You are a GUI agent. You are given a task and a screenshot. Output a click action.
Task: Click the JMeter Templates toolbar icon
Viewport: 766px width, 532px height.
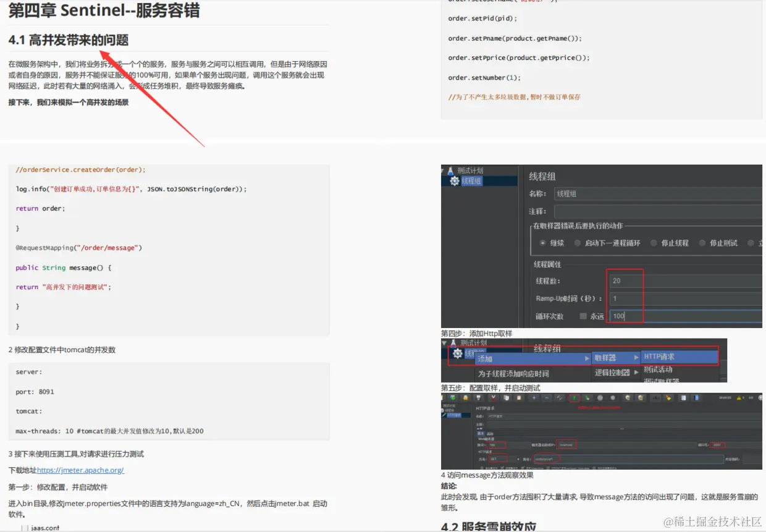point(453,397)
